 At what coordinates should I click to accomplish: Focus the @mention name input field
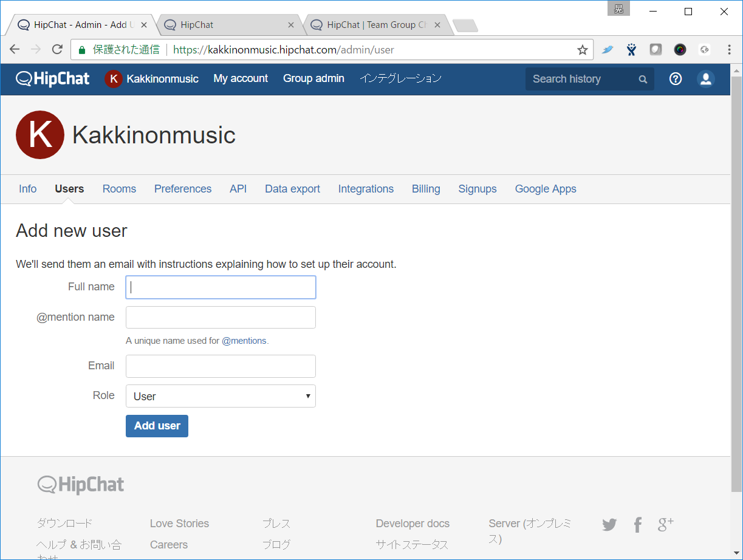[221, 317]
